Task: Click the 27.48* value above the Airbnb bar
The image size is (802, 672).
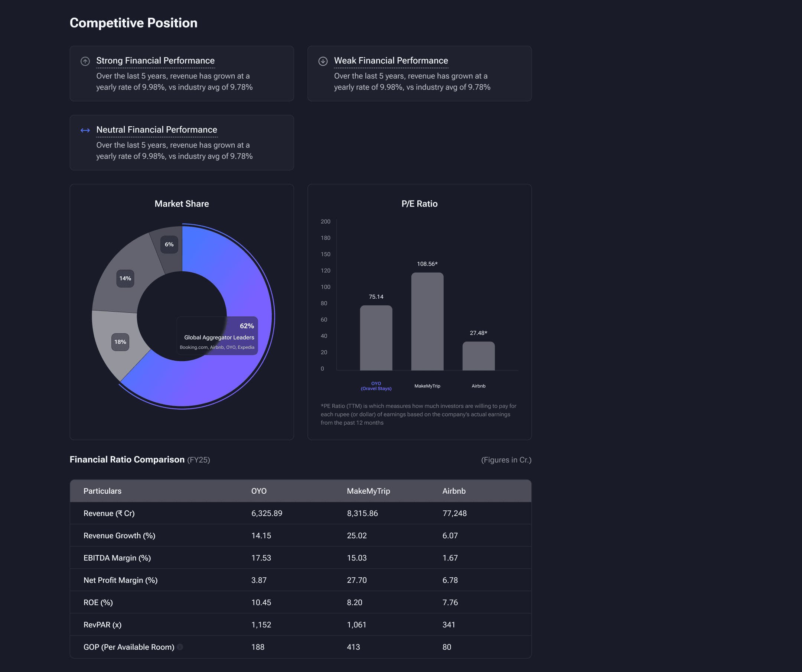Action: click(x=479, y=333)
